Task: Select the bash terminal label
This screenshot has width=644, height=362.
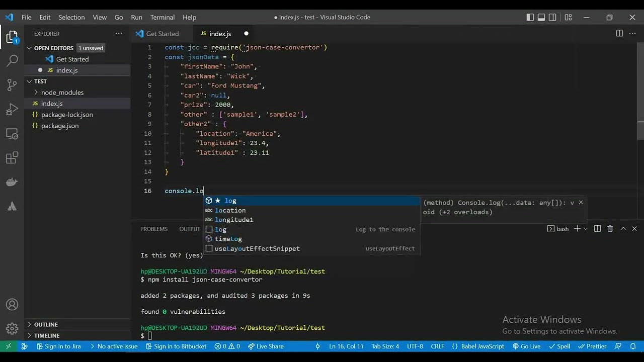Action: [x=558, y=229]
